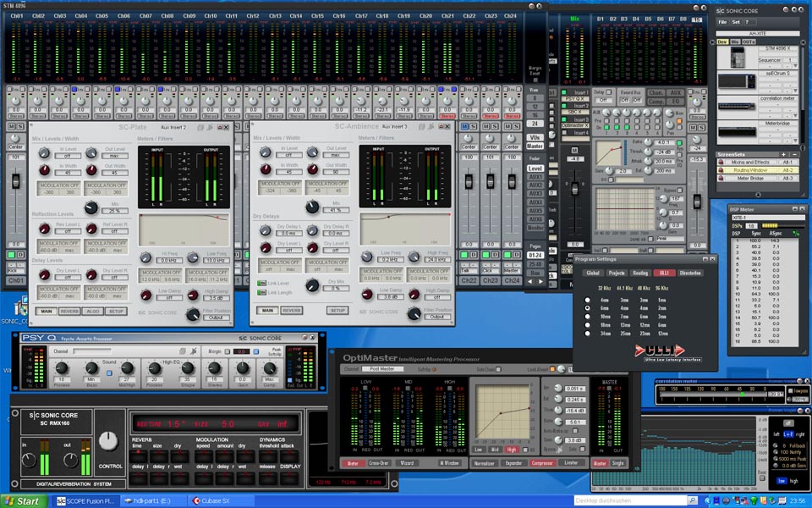The width and height of the screenshot is (812, 508).
Task: Expand the correlation meter device arrow
Action: [x=795, y=116]
